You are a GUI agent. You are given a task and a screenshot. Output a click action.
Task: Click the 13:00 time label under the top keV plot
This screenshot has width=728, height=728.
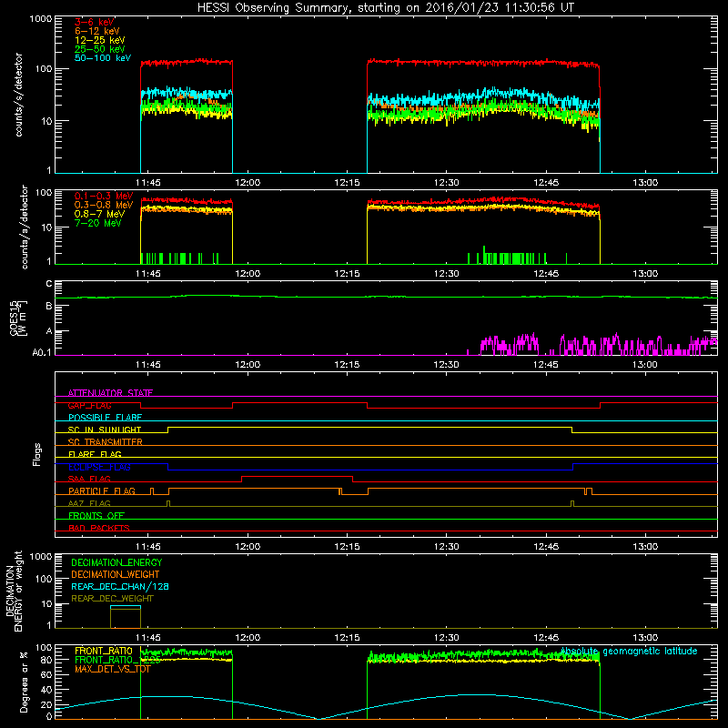pos(645,183)
